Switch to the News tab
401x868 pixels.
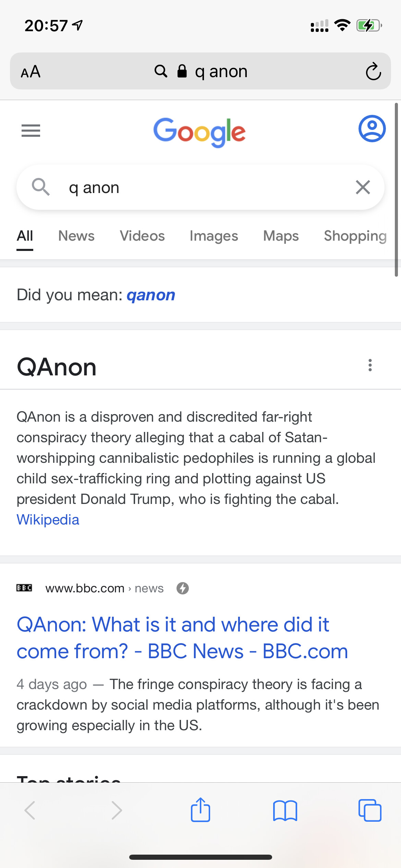pos(76,236)
